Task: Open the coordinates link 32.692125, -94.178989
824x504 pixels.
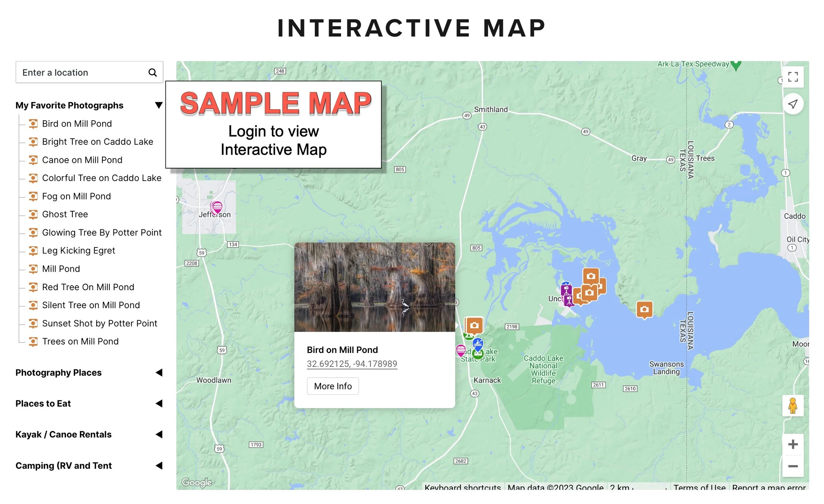Action: tap(352, 364)
